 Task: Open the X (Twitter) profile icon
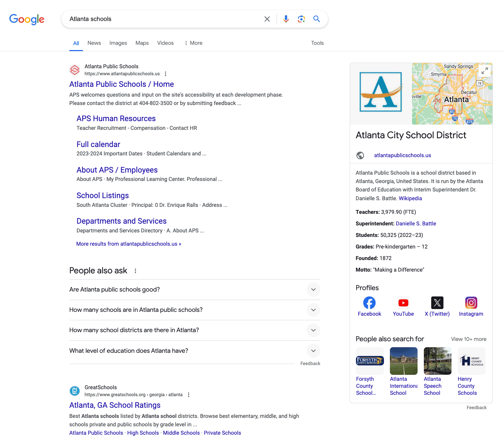pyautogui.click(x=437, y=303)
